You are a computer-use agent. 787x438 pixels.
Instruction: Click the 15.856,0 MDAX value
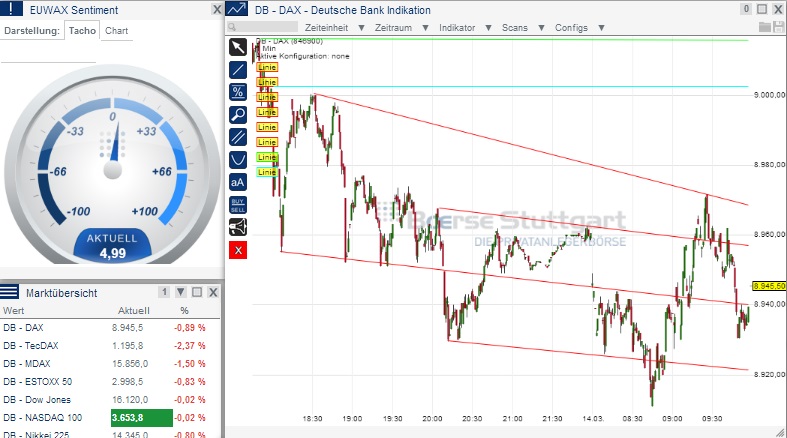(130, 364)
